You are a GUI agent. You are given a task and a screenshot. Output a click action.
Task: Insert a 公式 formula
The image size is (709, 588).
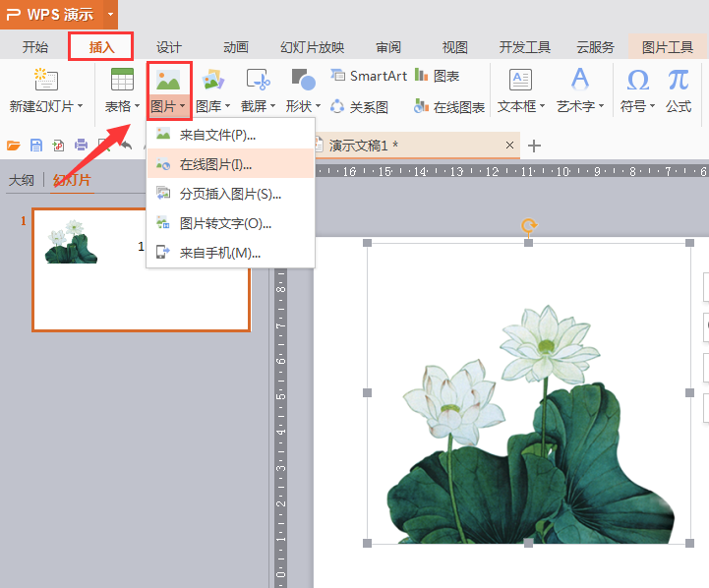[679, 89]
